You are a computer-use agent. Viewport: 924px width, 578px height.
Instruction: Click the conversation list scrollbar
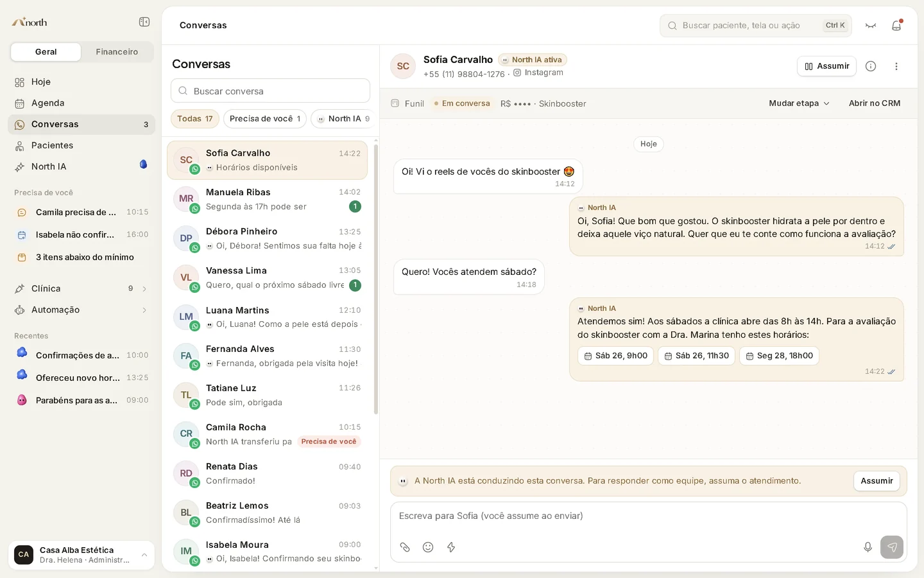[376, 279]
